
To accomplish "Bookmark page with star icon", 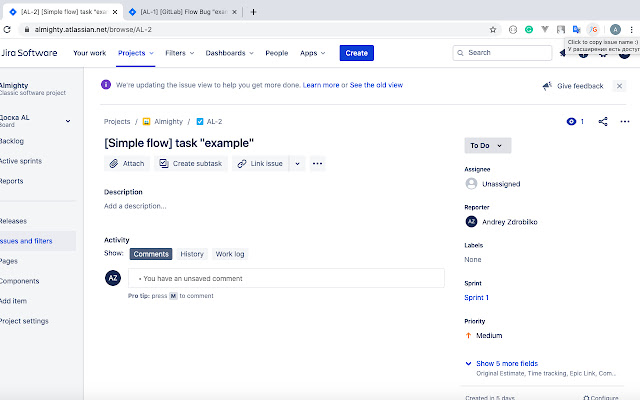I will 493,29.
